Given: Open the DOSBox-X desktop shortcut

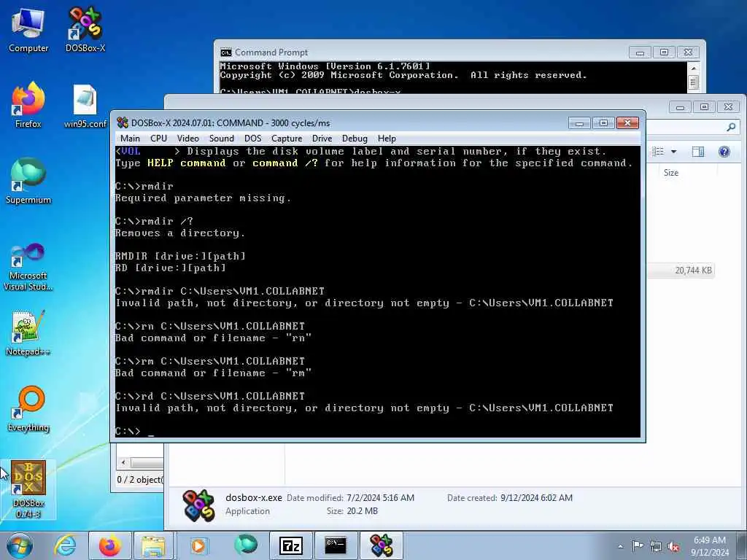Looking at the screenshot, I should click(x=85, y=31).
